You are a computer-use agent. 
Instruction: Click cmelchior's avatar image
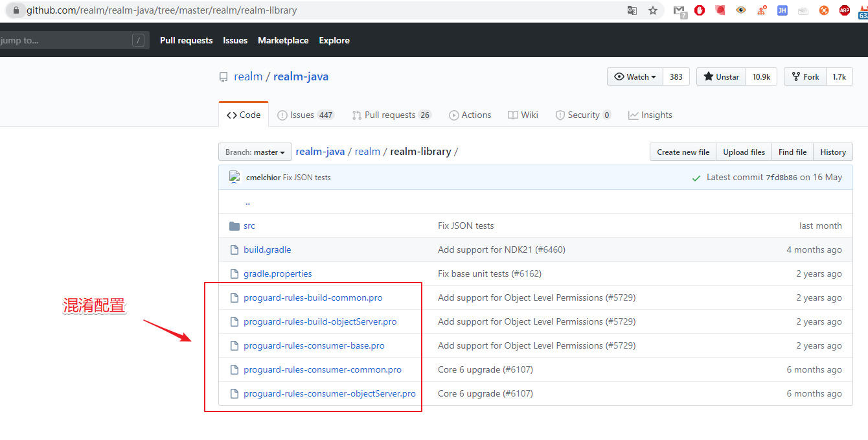(234, 177)
